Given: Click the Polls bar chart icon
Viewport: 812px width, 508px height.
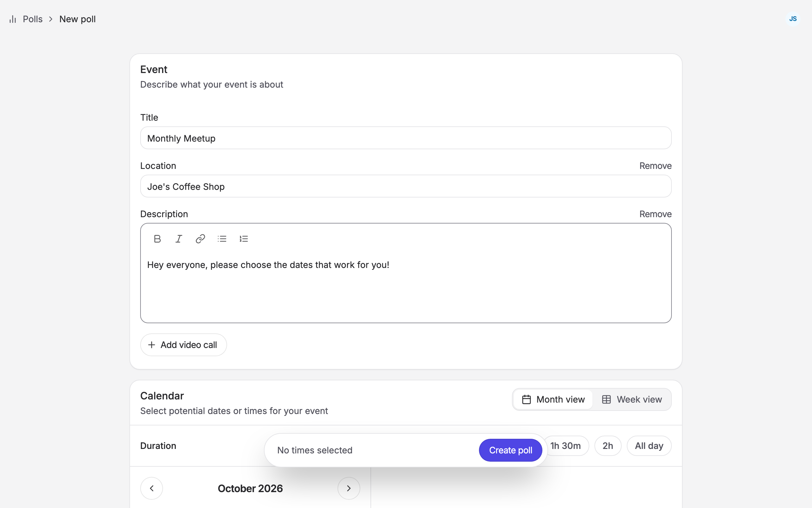Looking at the screenshot, I should point(13,19).
